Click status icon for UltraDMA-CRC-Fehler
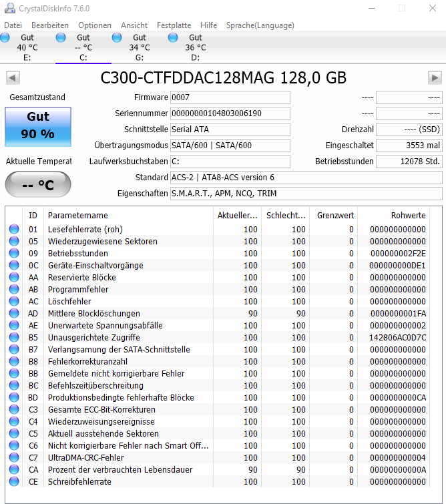The height and width of the screenshot is (504, 446). [x=14, y=457]
